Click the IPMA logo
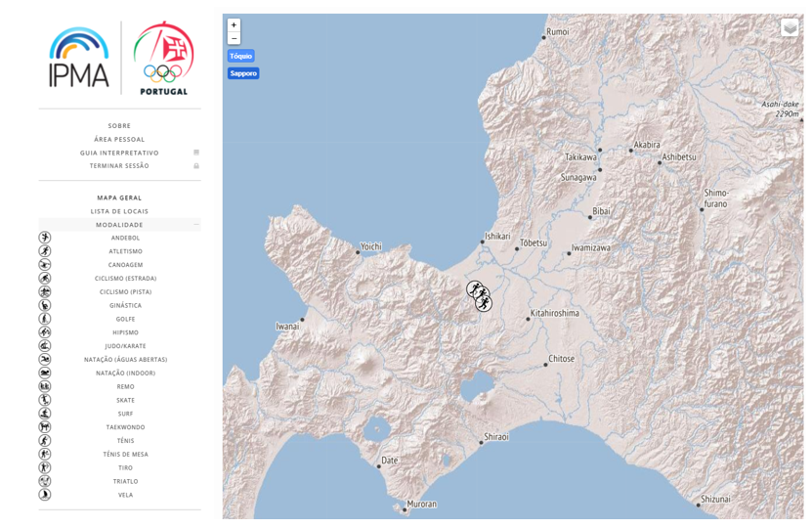The image size is (812, 528). (79, 58)
